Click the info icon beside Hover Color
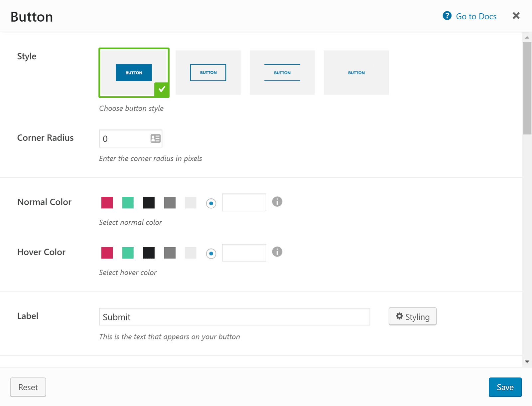This screenshot has height=406, width=532. coord(277,252)
